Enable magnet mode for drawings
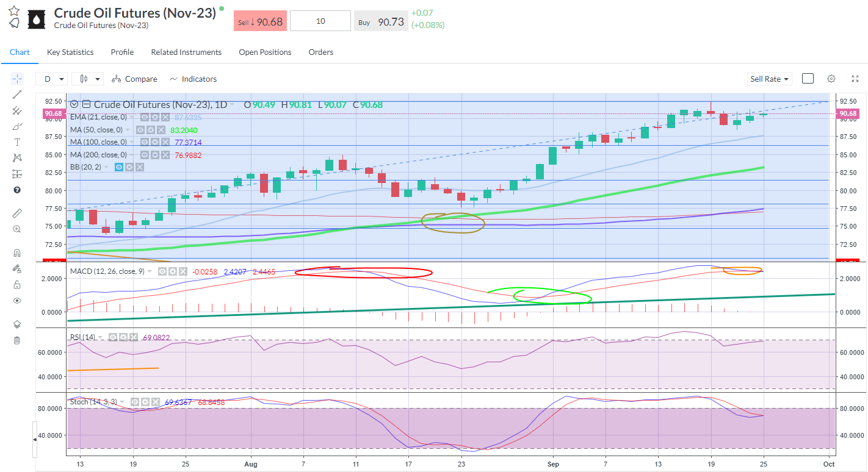Image resolution: width=868 pixels, height=472 pixels. click(x=17, y=252)
